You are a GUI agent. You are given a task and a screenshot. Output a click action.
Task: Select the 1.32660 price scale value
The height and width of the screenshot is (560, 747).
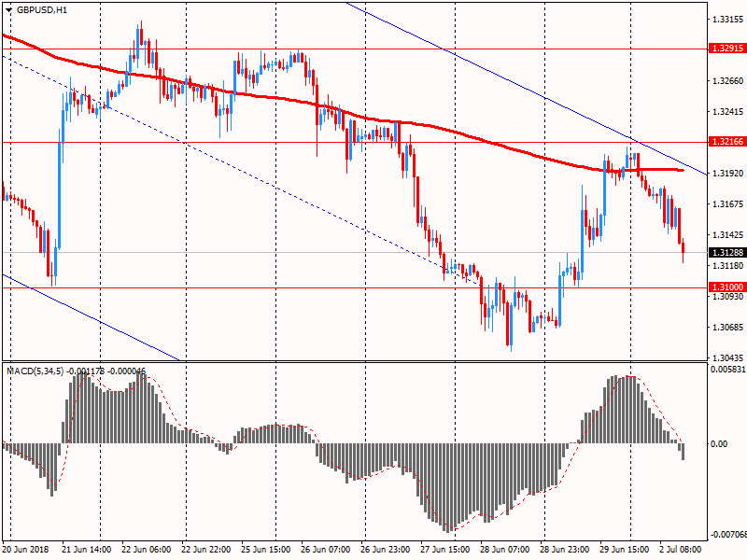click(728, 81)
